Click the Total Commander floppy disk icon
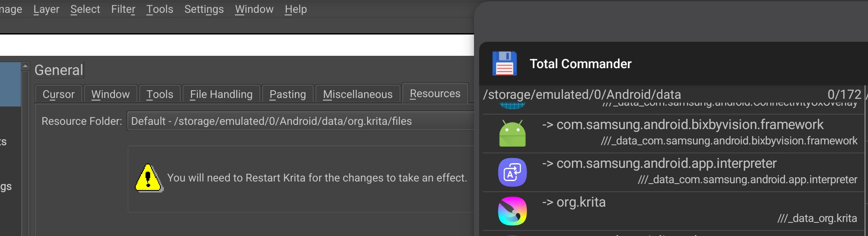The height and width of the screenshot is (236, 868). pos(504,64)
